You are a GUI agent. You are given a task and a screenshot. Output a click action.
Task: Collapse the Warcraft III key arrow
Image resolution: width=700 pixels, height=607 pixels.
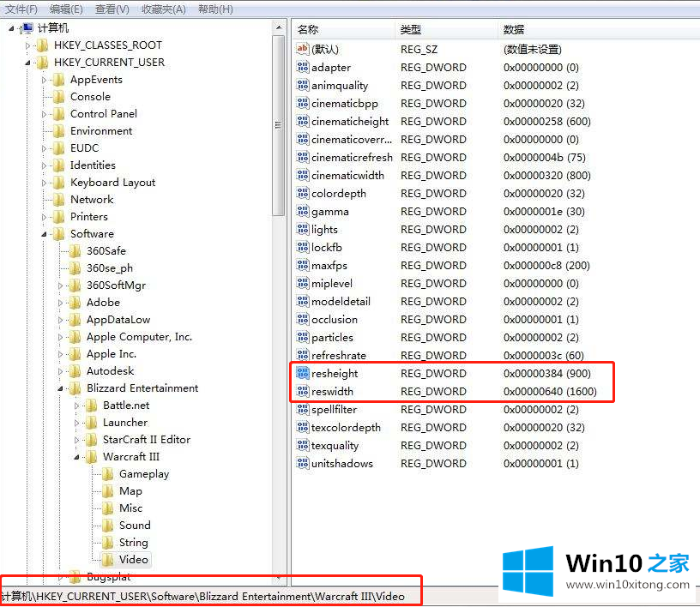pos(76,457)
